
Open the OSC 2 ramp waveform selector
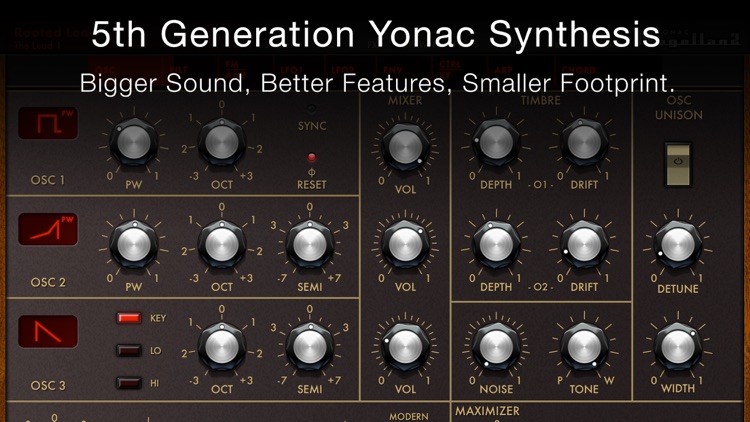click(x=48, y=229)
